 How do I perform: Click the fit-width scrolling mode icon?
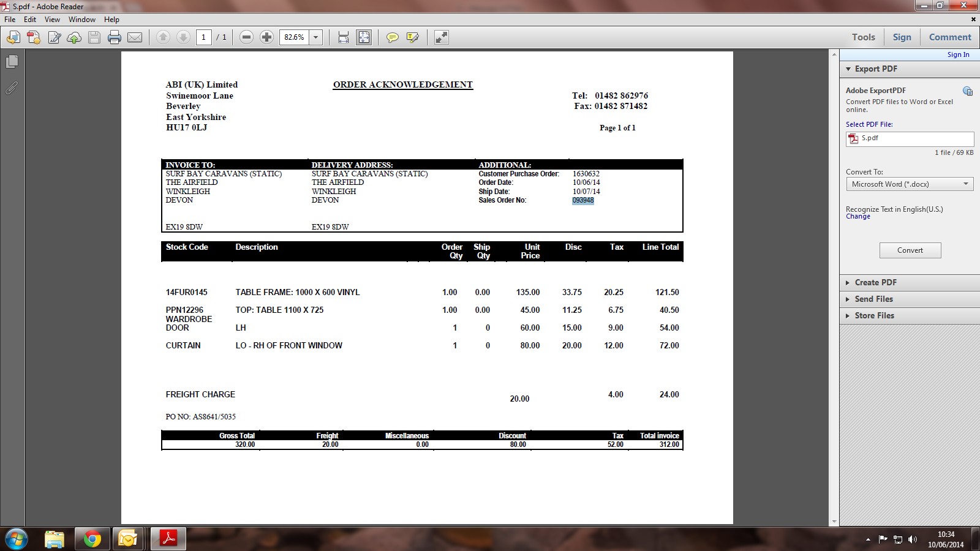(344, 37)
